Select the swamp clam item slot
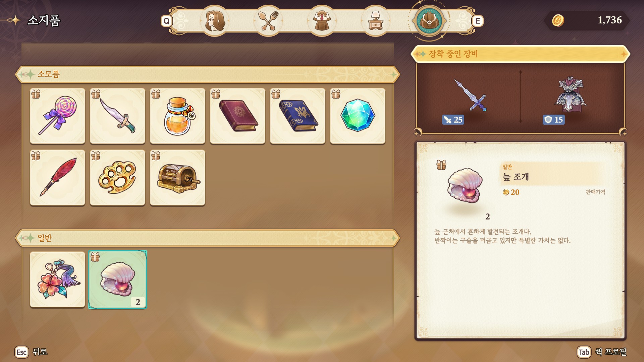The image size is (644, 362). click(117, 280)
